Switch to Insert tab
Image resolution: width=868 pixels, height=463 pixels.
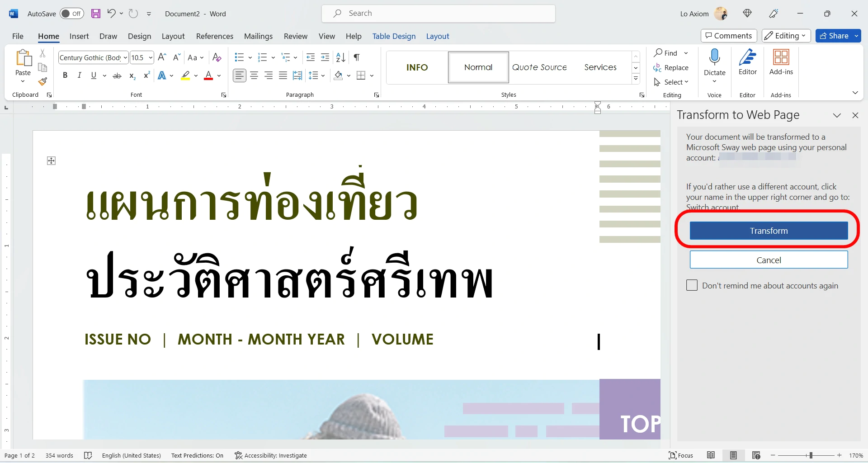[x=79, y=36]
